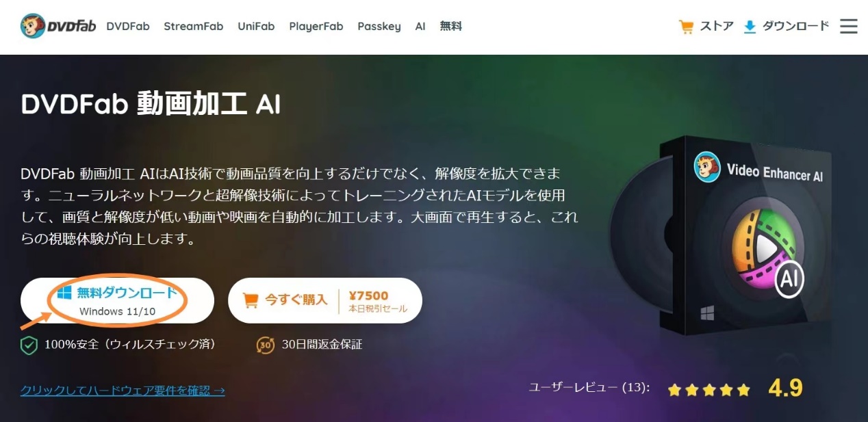The image size is (868, 422).
Task: Click the blue download arrow icon
Action: 750,27
